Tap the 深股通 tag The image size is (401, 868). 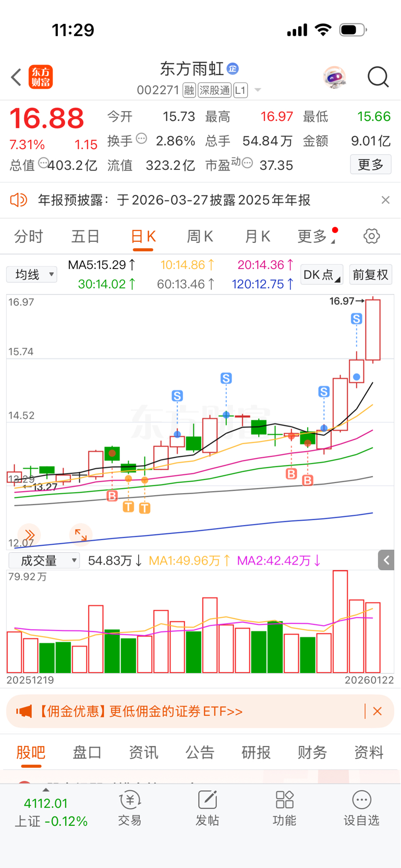(x=214, y=90)
